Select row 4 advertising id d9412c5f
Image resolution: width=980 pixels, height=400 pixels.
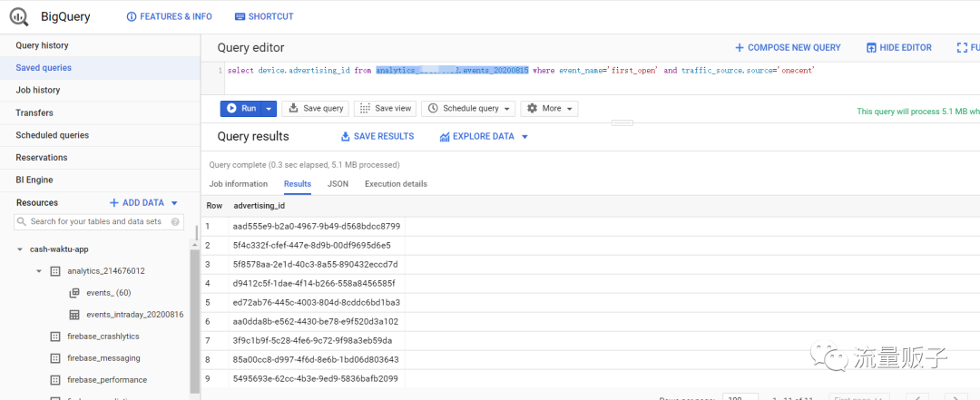(x=314, y=283)
